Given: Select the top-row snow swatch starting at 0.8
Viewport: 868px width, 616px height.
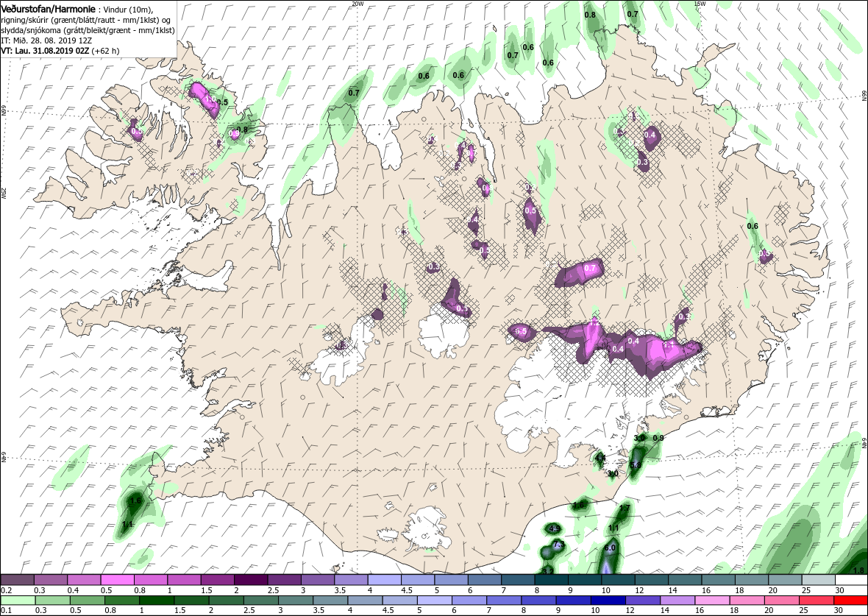Looking at the screenshot, I should (x=151, y=580).
